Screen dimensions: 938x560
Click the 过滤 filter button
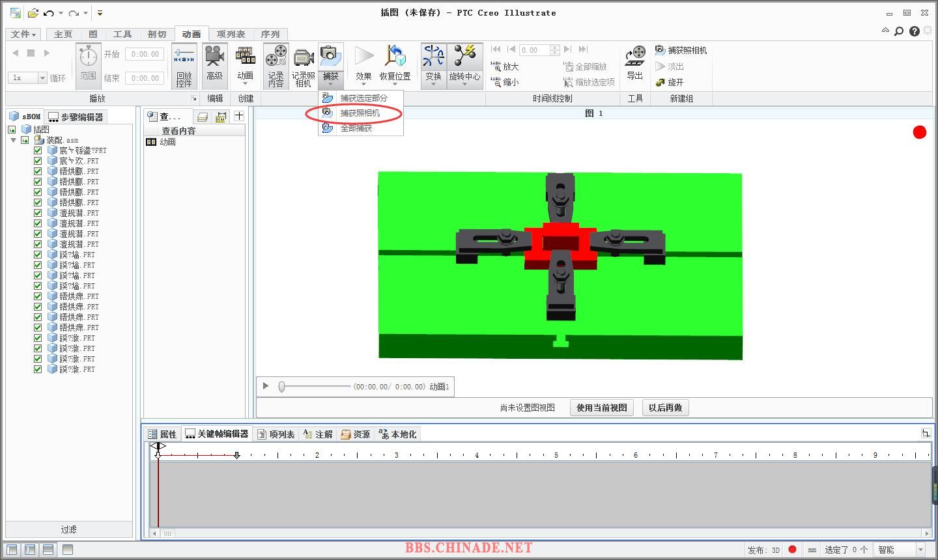tap(69, 529)
